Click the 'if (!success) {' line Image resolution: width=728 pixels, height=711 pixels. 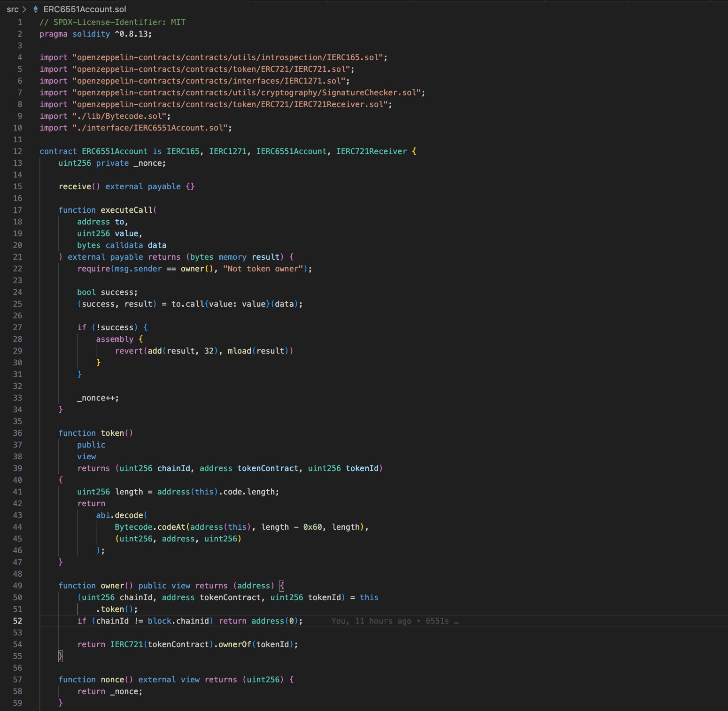[x=112, y=327]
